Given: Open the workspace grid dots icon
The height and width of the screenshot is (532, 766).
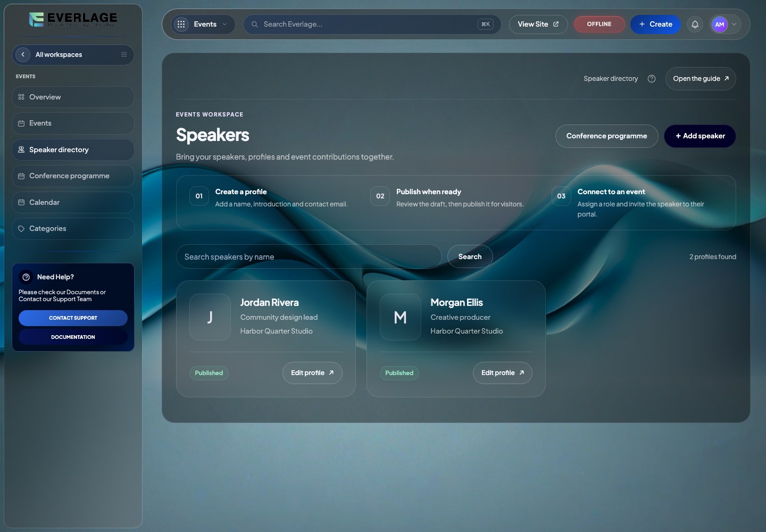Looking at the screenshot, I should (124, 54).
